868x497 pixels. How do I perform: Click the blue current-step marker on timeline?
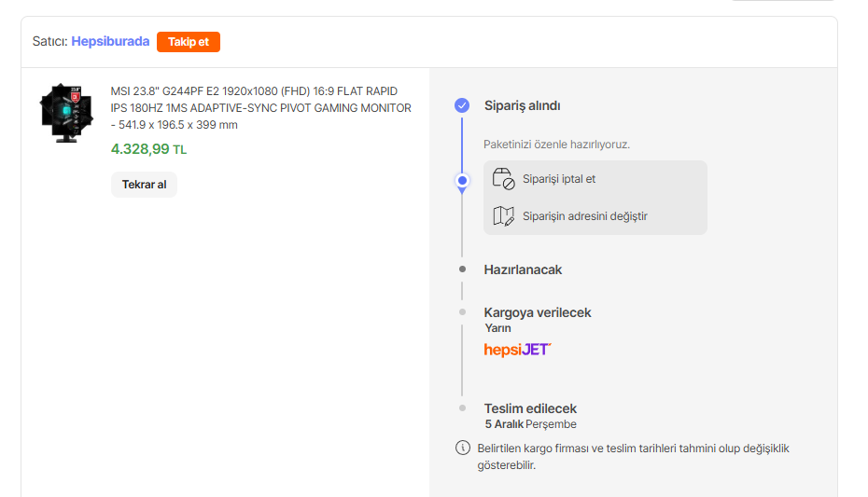[461, 180]
